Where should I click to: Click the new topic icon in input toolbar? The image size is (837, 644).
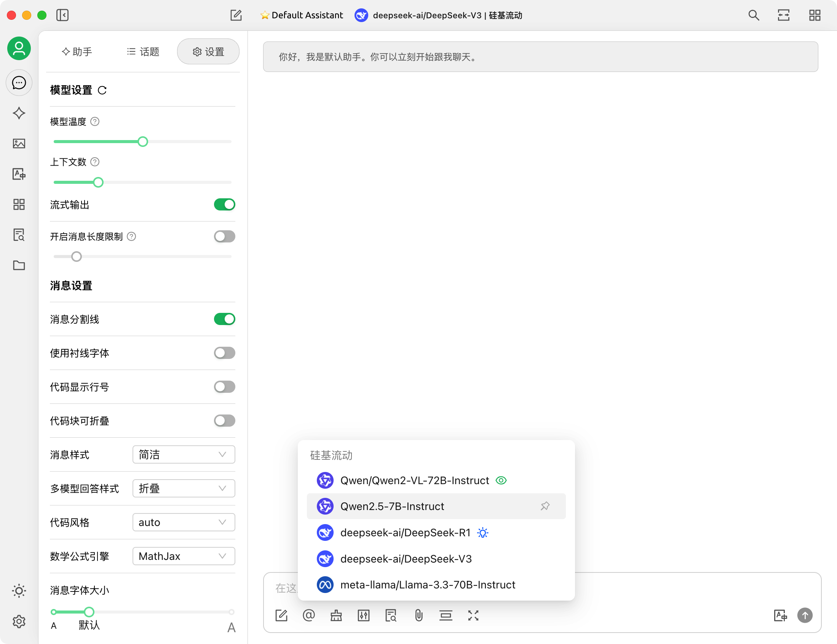coord(281,615)
